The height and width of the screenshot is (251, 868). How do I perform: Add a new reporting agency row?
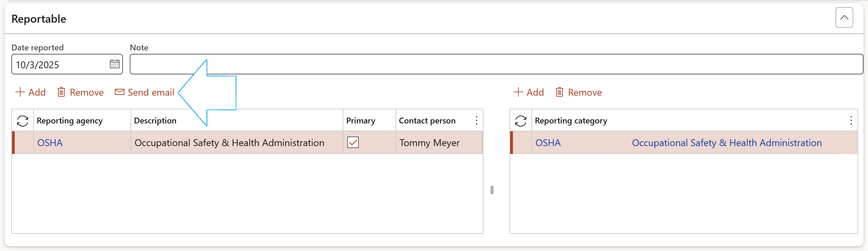tap(30, 92)
